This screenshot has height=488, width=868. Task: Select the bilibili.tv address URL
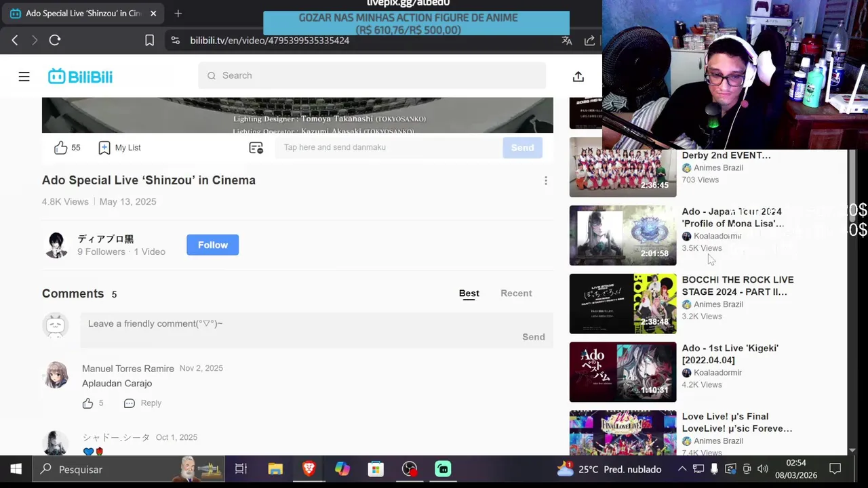click(x=270, y=41)
